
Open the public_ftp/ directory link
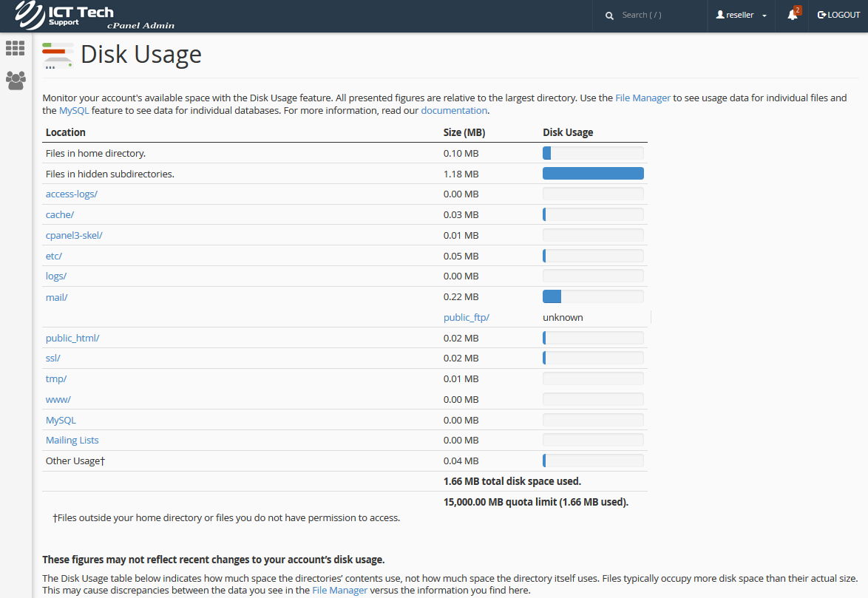pyautogui.click(x=467, y=317)
